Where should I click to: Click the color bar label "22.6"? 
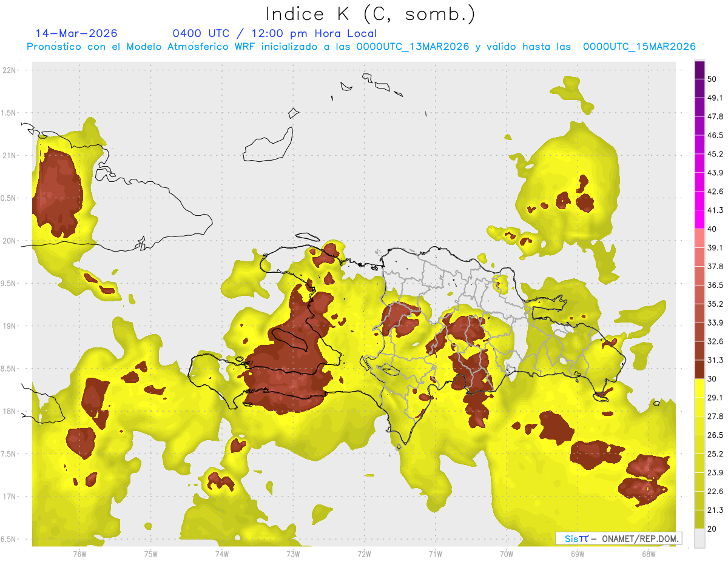click(x=715, y=491)
